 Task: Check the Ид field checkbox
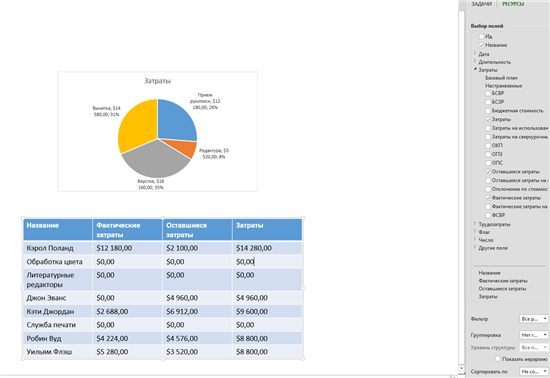pos(482,36)
